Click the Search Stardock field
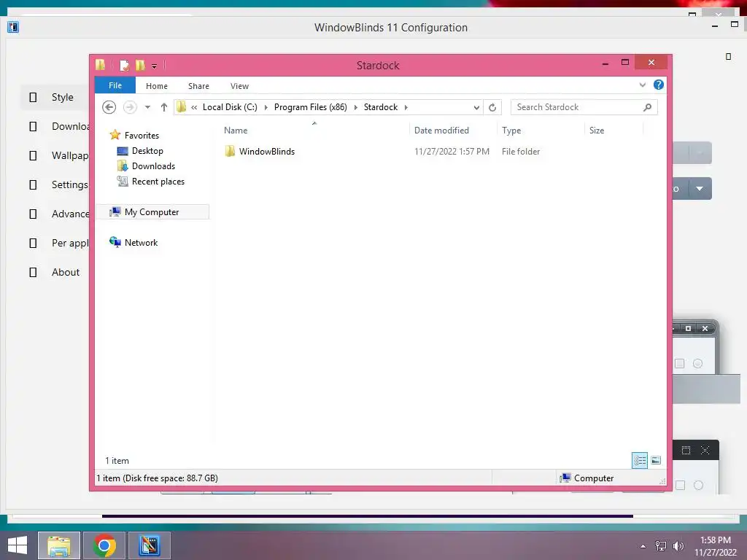 coord(584,107)
